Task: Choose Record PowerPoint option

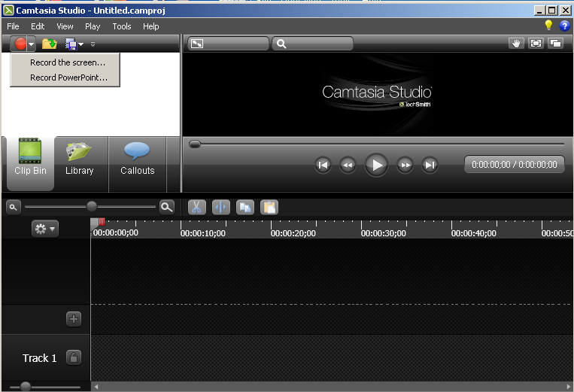Action: [x=68, y=77]
